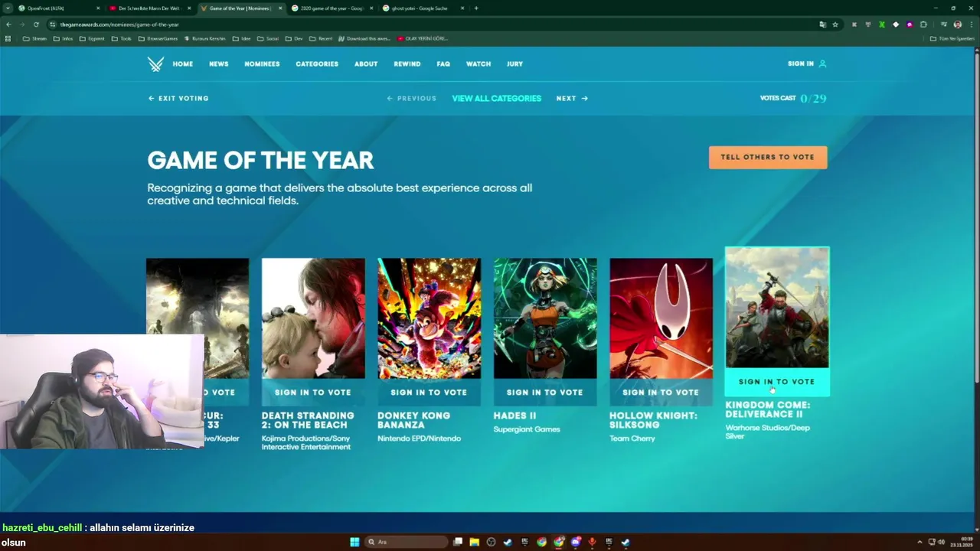The image size is (980, 551).
Task: Open the translate page icon in address bar
Action: coord(823,24)
